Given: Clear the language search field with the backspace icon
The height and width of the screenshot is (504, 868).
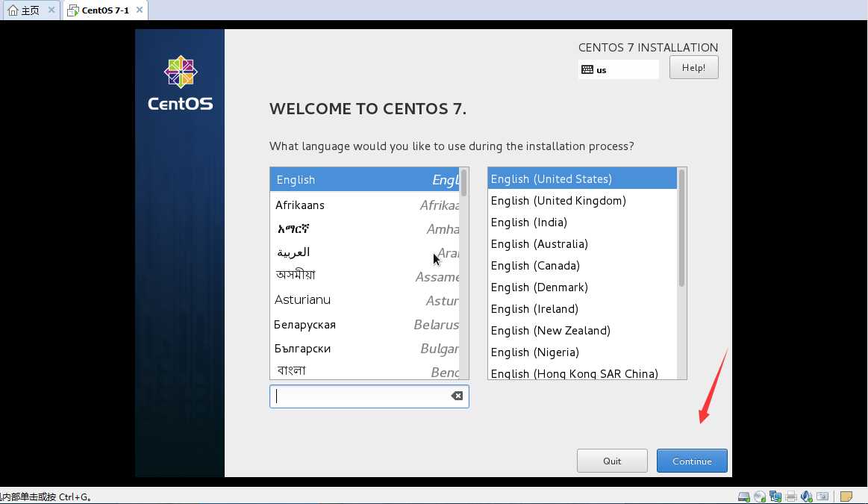Looking at the screenshot, I should [457, 396].
